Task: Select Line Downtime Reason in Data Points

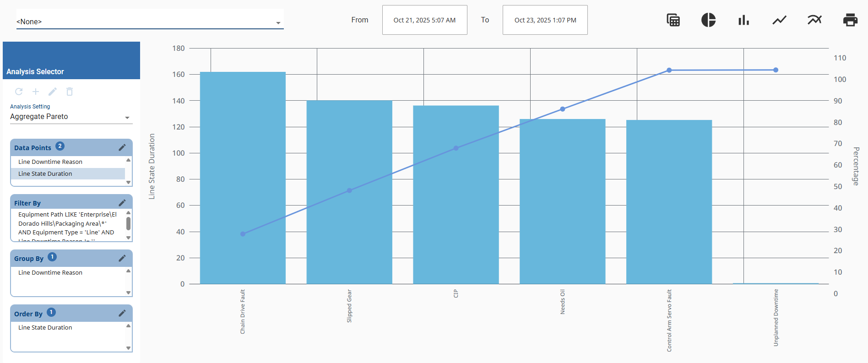Action: click(68, 162)
